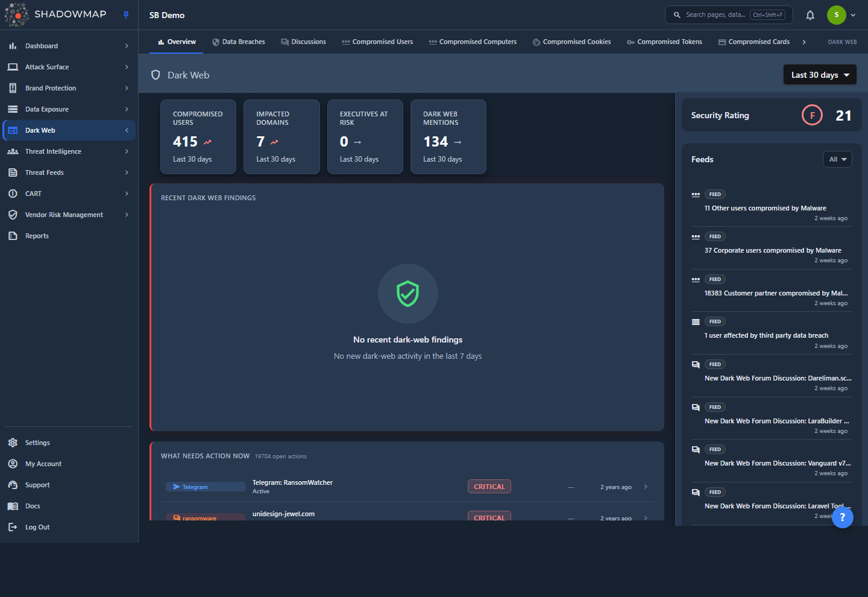This screenshot has width=868, height=597.
Task: Open the Executives At Risk card
Action: click(x=365, y=137)
